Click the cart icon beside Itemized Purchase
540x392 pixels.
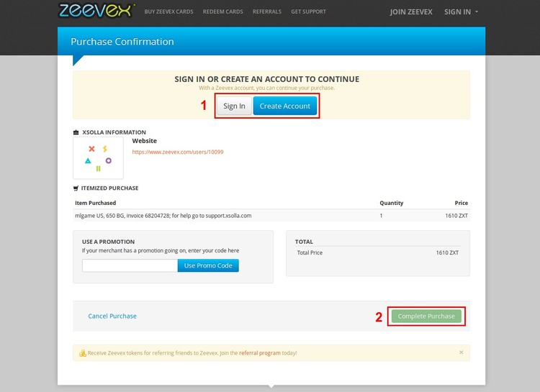click(76, 188)
